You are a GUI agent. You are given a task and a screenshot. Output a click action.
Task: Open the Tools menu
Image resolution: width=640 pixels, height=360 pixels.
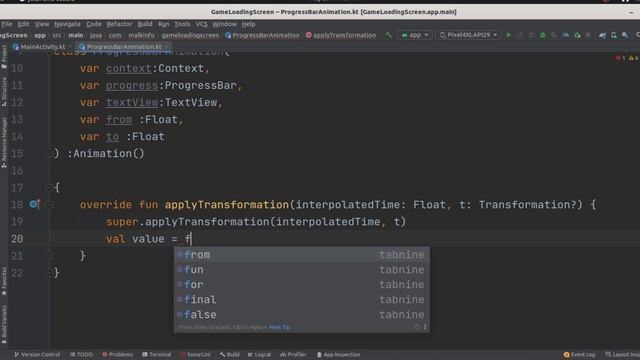(182, 24)
